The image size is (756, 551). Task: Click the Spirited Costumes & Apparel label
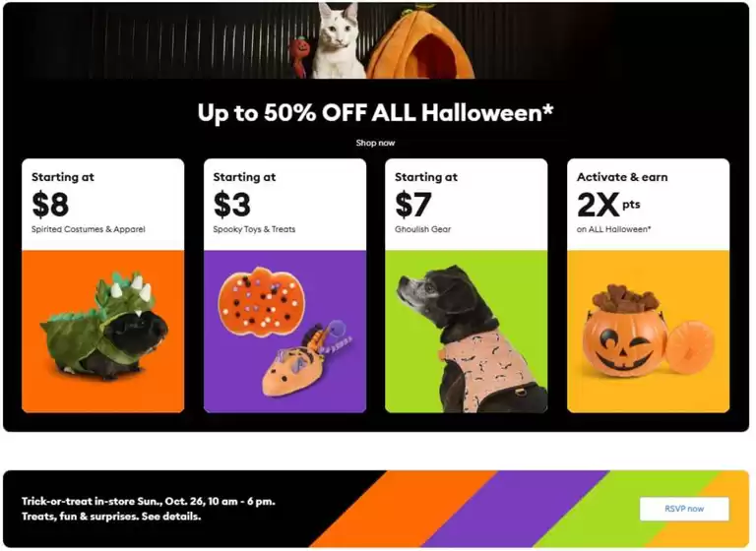(x=89, y=229)
